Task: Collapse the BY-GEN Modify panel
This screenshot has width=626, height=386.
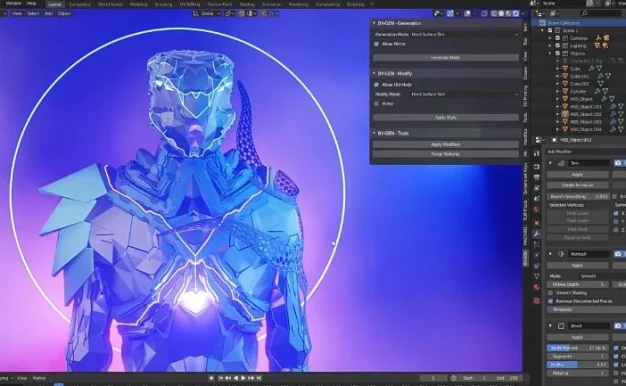Action: coord(374,73)
